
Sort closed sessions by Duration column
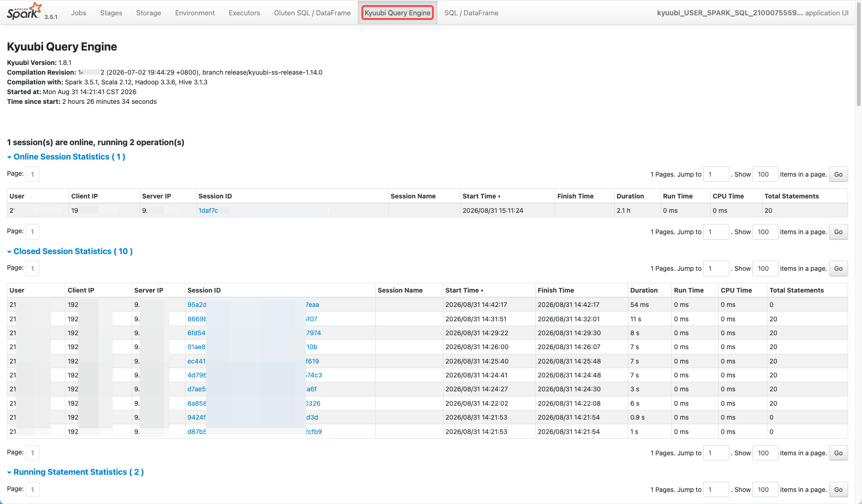coord(644,290)
